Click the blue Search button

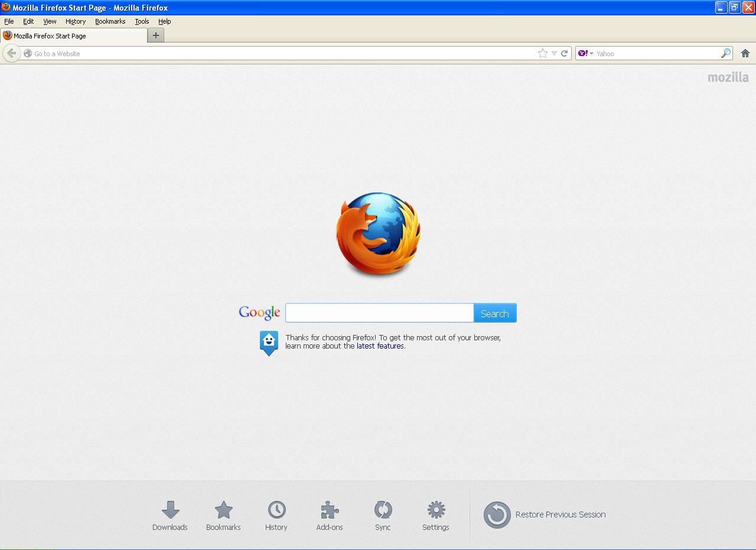(x=495, y=313)
